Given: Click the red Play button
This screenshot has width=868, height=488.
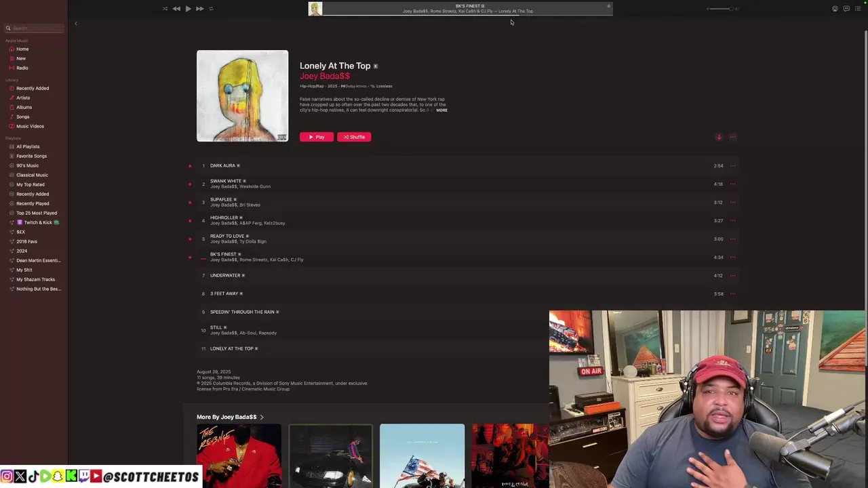Looking at the screenshot, I should 317,137.
